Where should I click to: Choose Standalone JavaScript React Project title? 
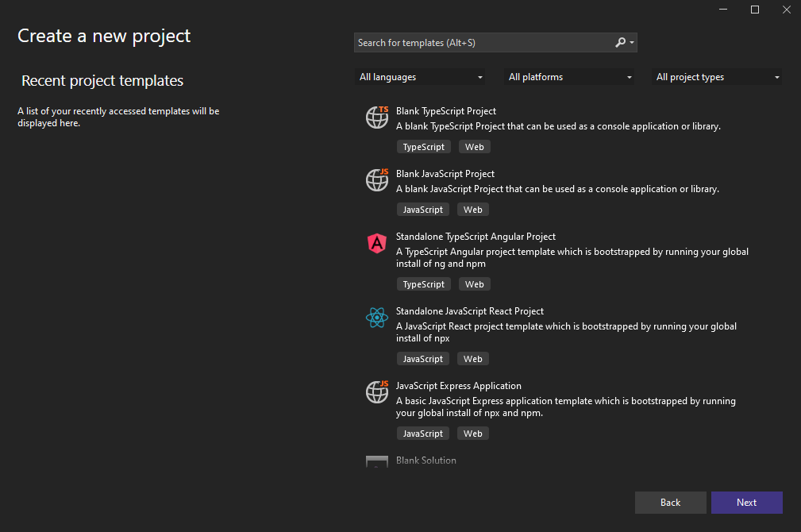click(469, 311)
